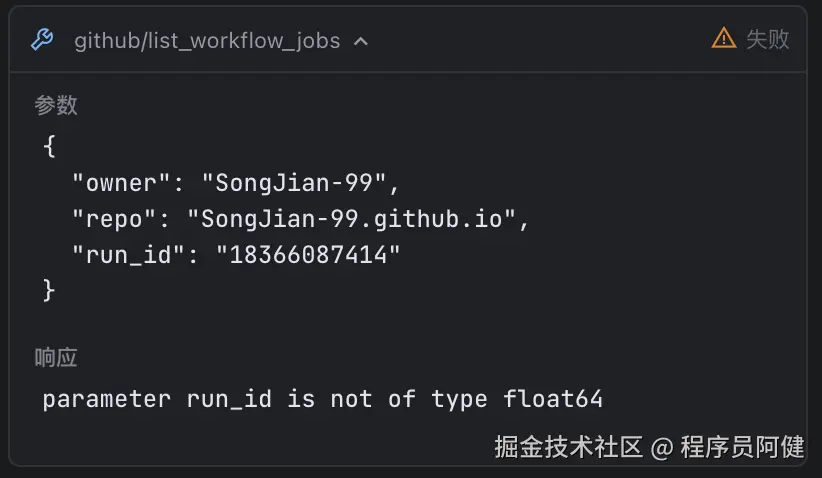
Task: Click the 参数 section heading
Action: (56, 105)
